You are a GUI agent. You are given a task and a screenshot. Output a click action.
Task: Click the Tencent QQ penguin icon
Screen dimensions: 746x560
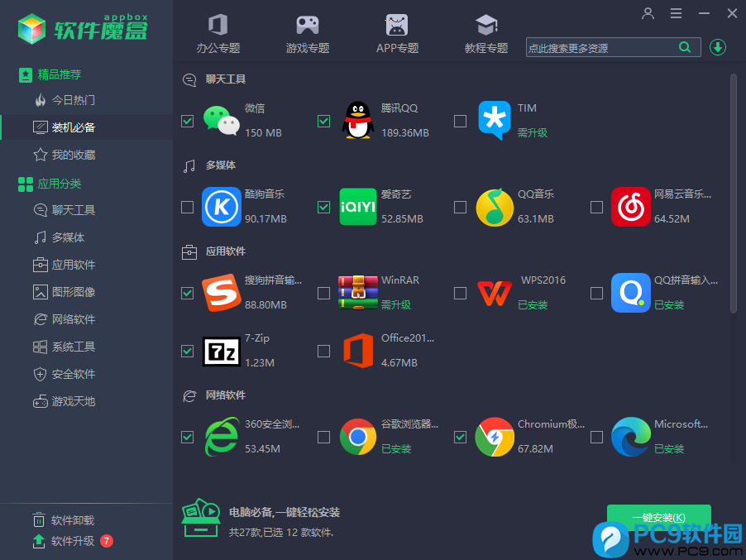pyautogui.click(x=358, y=121)
